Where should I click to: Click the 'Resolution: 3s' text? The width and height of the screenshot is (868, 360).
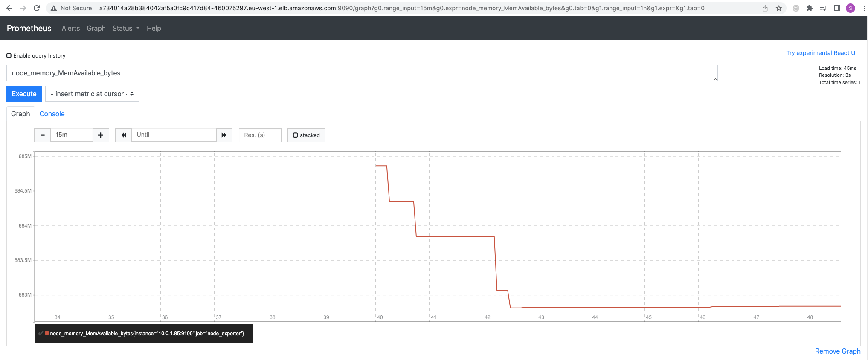pos(835,75)
